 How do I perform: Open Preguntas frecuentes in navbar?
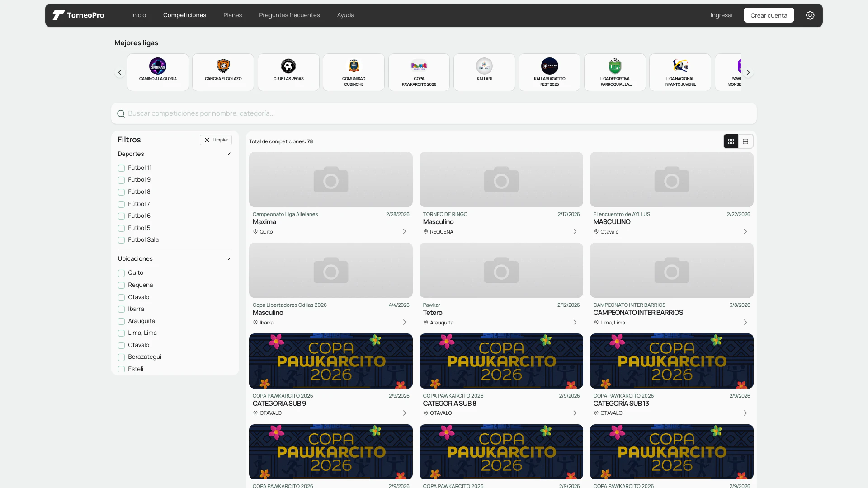pos(289,15)
